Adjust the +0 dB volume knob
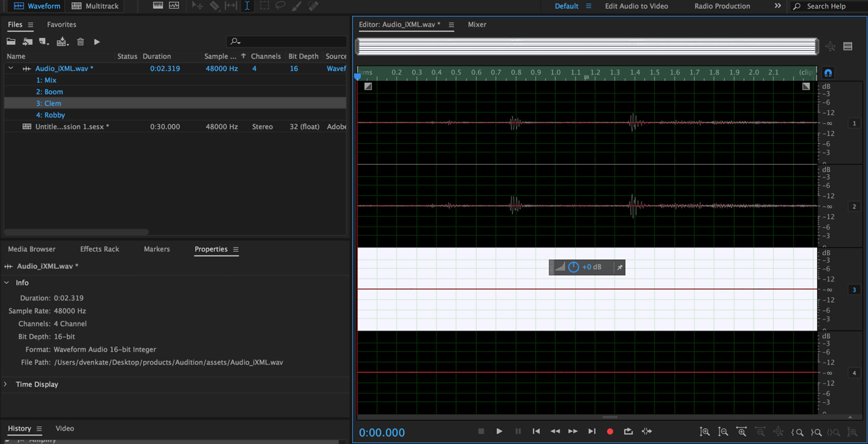The image size is (868, 444). click(x=573, y=267)
